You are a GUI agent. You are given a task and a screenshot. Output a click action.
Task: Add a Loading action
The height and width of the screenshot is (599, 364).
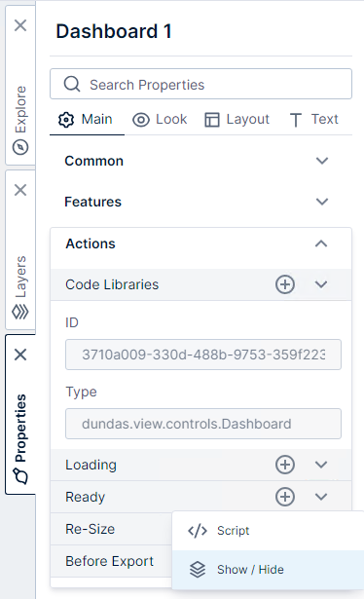click(x=285, y=465)
